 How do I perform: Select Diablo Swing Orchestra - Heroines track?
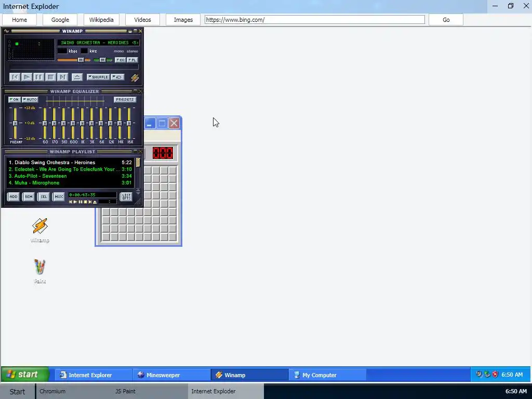(x=70, y=163)
